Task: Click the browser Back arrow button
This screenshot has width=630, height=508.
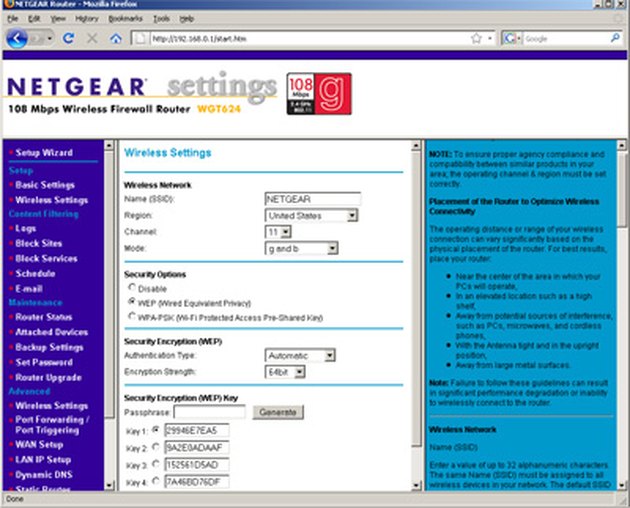Action: coord(17,39)
